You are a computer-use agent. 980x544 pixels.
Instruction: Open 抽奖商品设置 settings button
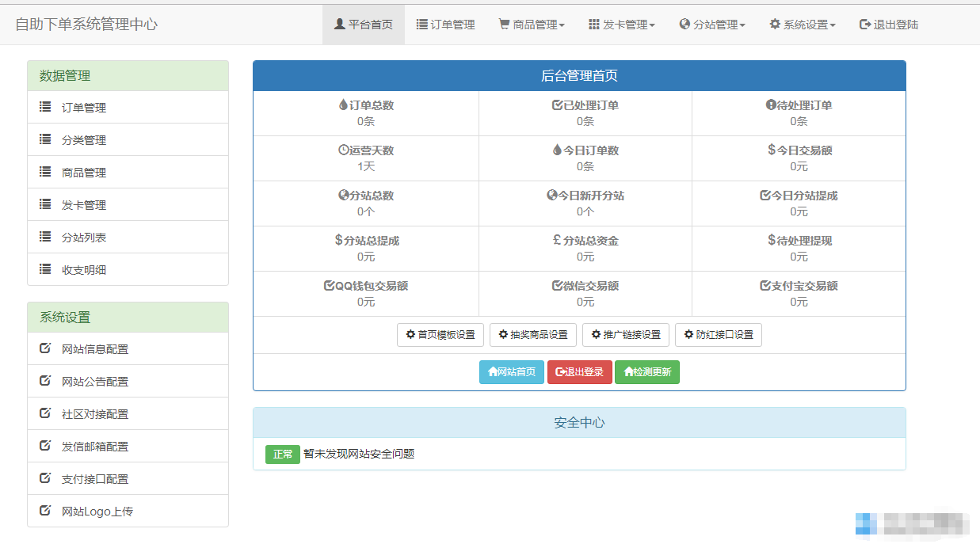[x=532, y=335]
